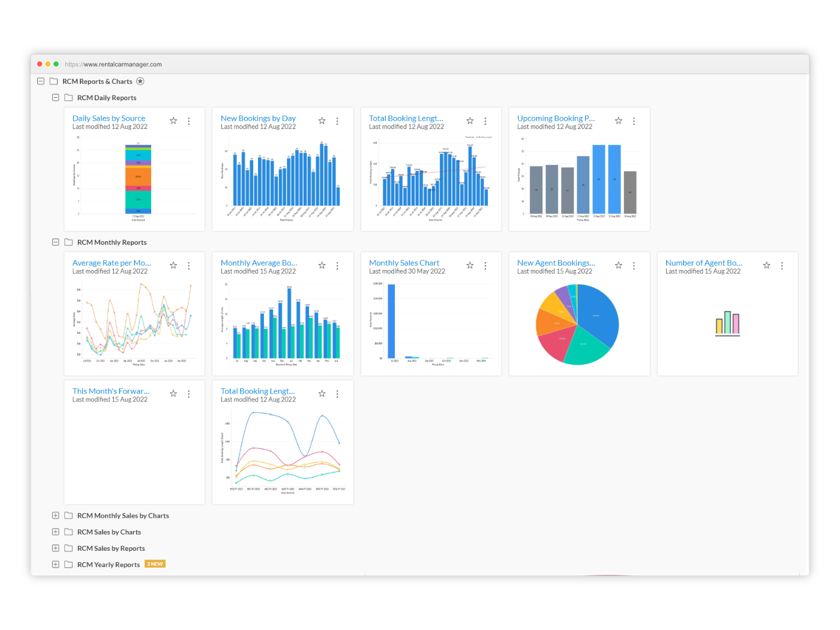Select the RCM Monthly Sales by Charts folder

[122, 515]
